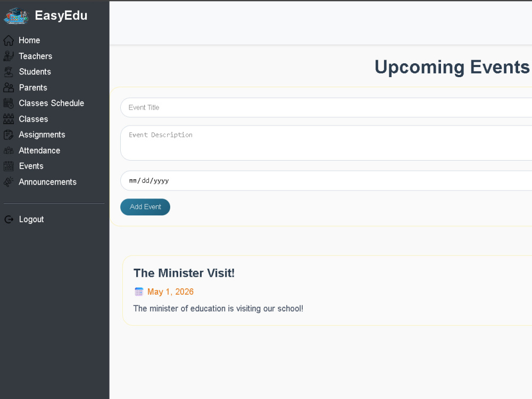Go to the Teachers page
532x399 pixels.
pos(35,56)
